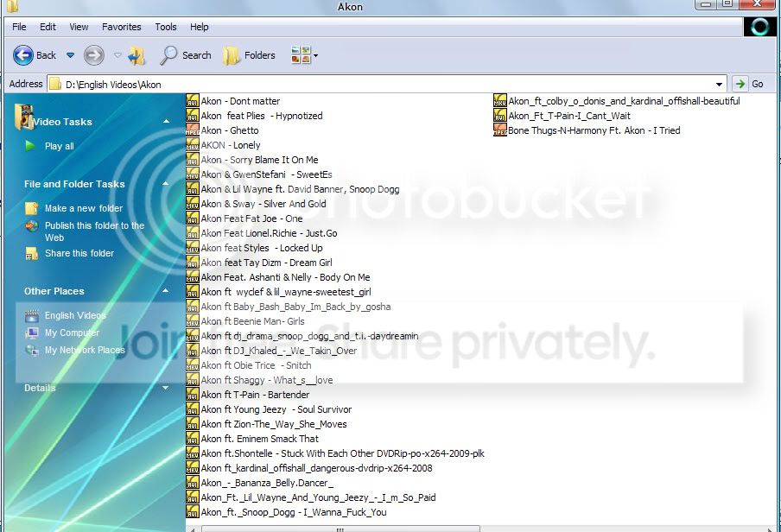This screenshot has height=532, width=781.
Task: Click the new folder icon
Action: point(31,208)
